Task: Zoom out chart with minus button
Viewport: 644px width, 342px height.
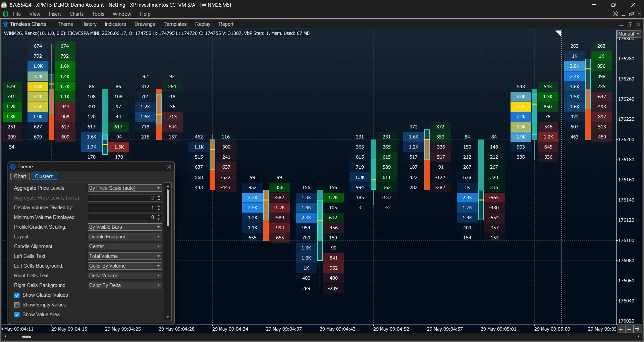Action: 629,329
